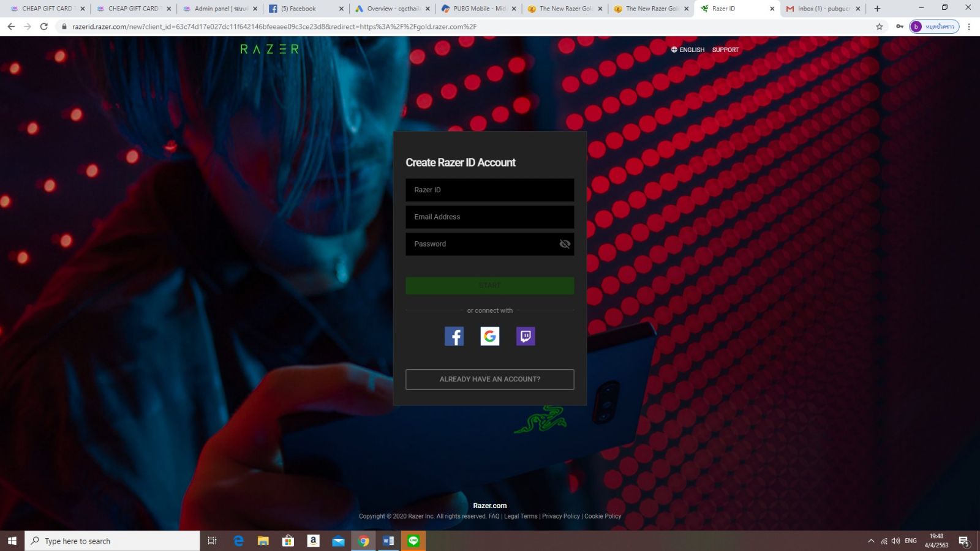
Task: Launch Microsoft Edge from taskbar
Action: tap(238, 541)
